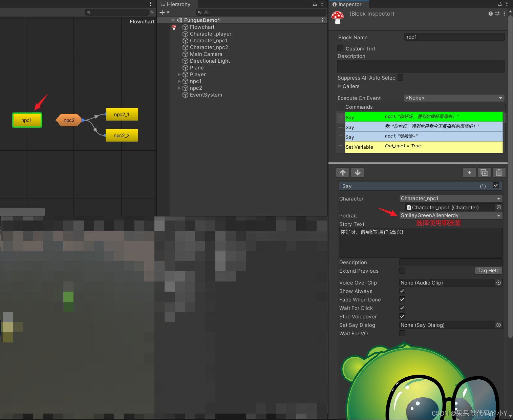Open object picker for Voice Over Clip
Image resolution: width=513 pixels, height=420 pixels.
point(499,282)
